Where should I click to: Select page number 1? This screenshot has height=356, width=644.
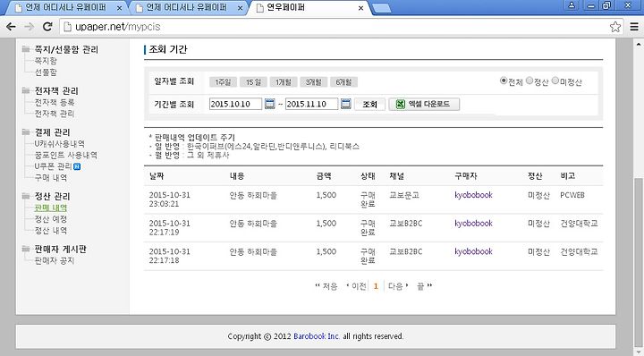tap(376, 286)
